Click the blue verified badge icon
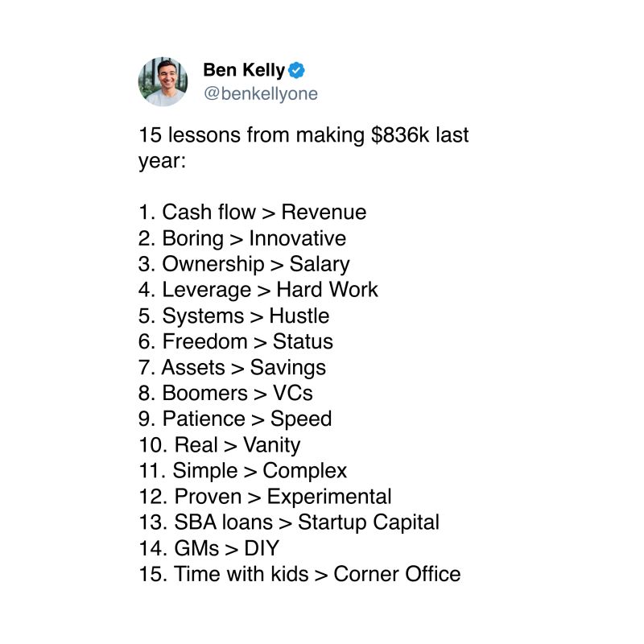 coord(296,70)
